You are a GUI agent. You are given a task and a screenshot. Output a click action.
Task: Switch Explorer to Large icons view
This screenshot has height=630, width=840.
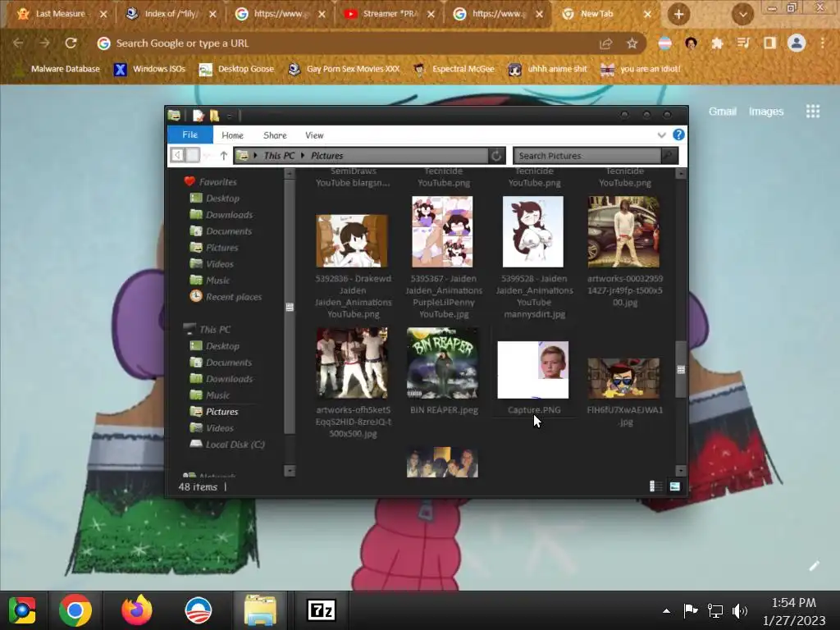[674, 486]
